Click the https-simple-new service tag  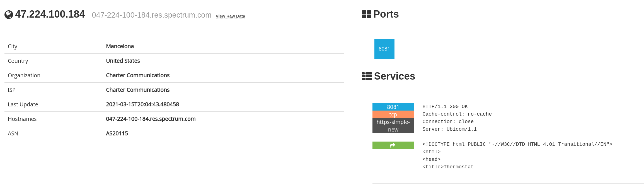coord(393,126)
